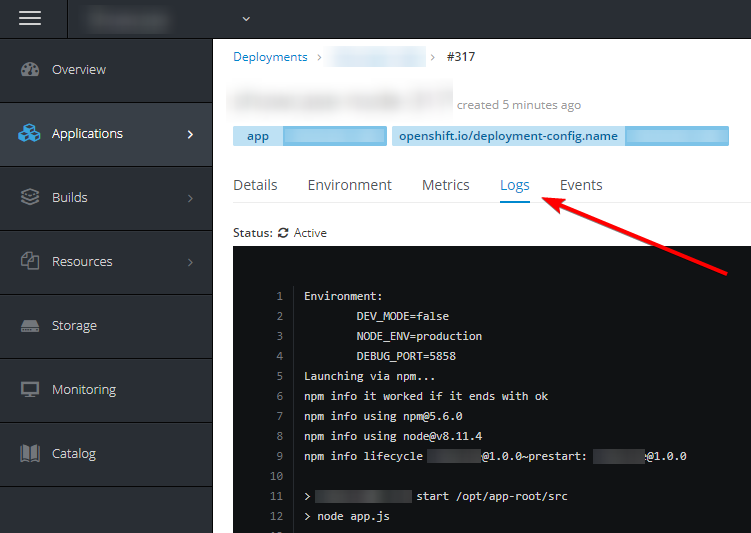751x533 pixels.
Task: Click the blurred deployment config breadcrumb link
Action: (375, 57)
